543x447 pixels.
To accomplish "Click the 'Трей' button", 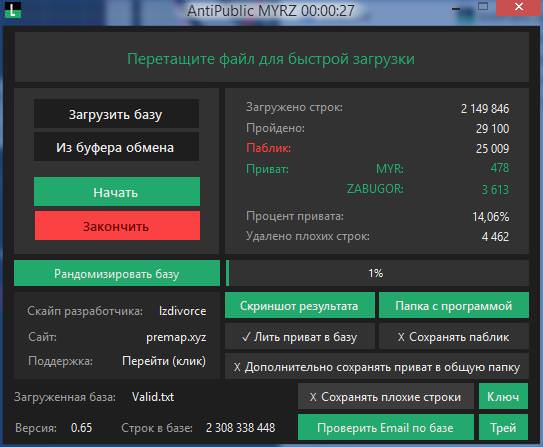I will coord(503,427).
